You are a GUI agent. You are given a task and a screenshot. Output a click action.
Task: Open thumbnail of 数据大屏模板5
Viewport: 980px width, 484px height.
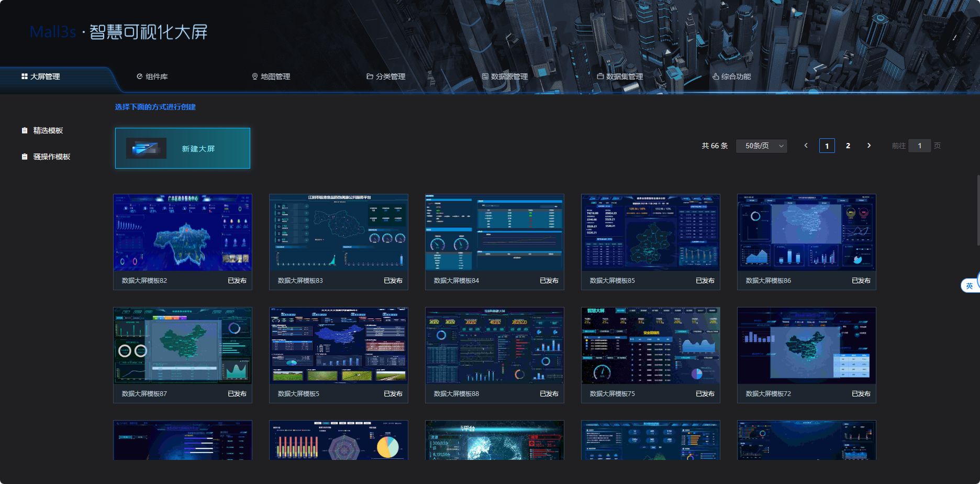(339, 346)
